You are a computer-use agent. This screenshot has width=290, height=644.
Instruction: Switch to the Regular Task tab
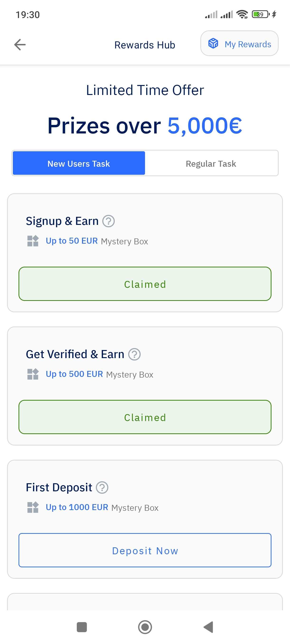(211, 164)
